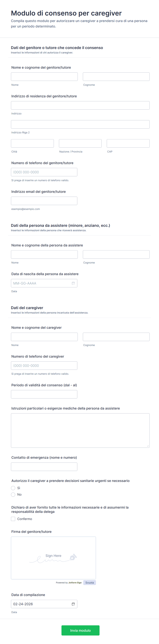Focus the parent's phone number field

pyautogui.click(x=44, y=172)
